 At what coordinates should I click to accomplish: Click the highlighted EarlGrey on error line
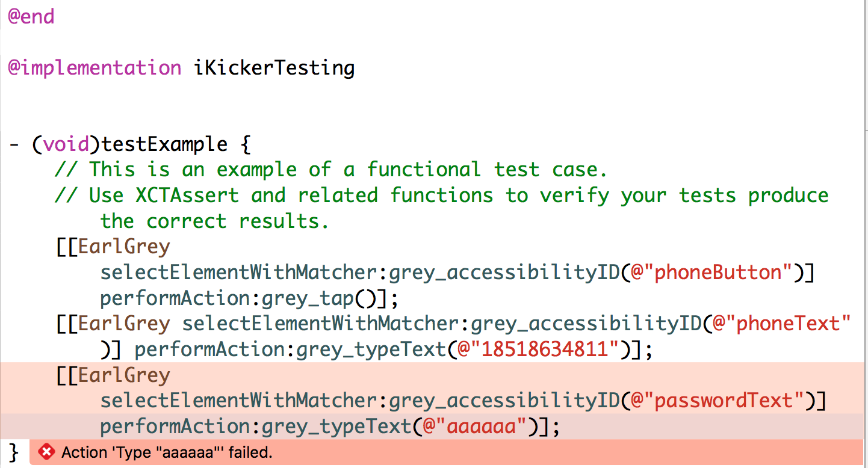[124, 375]
